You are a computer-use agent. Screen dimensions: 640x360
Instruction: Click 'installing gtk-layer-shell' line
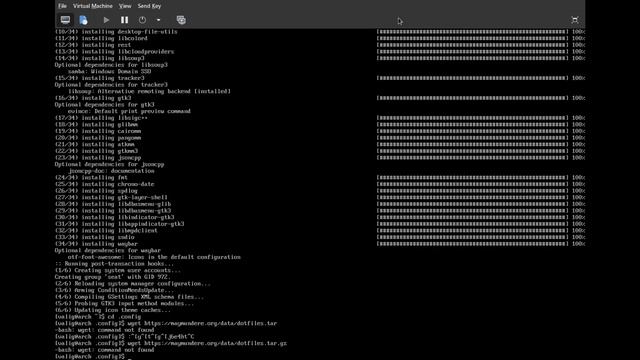(111, 197)
